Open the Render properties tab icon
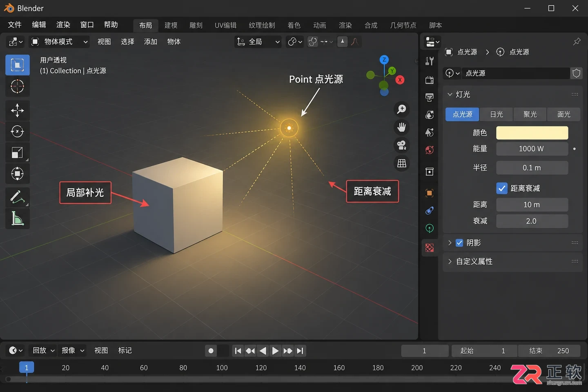This screenshot has width=588, height=392. click(430, 80)
